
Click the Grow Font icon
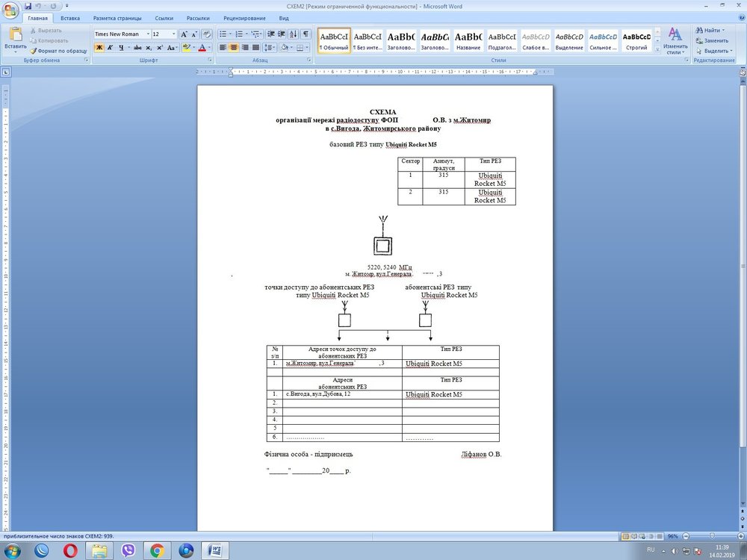pyautogui.click(x=184, y=34)
